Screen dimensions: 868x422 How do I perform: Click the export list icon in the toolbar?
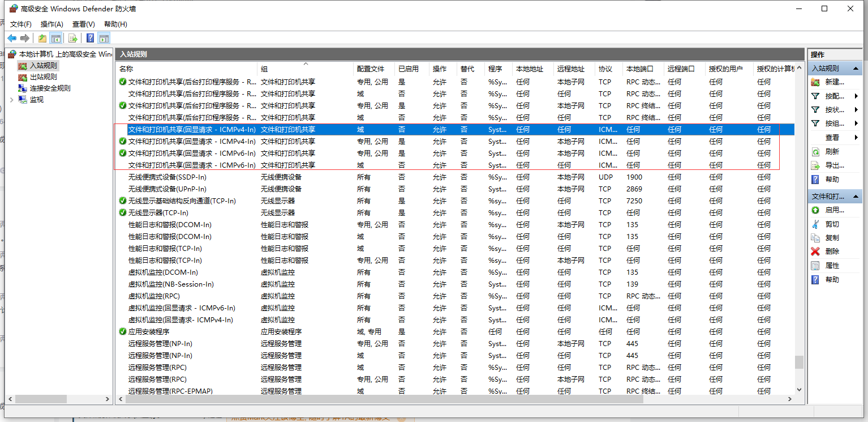(x=72, y=39)
